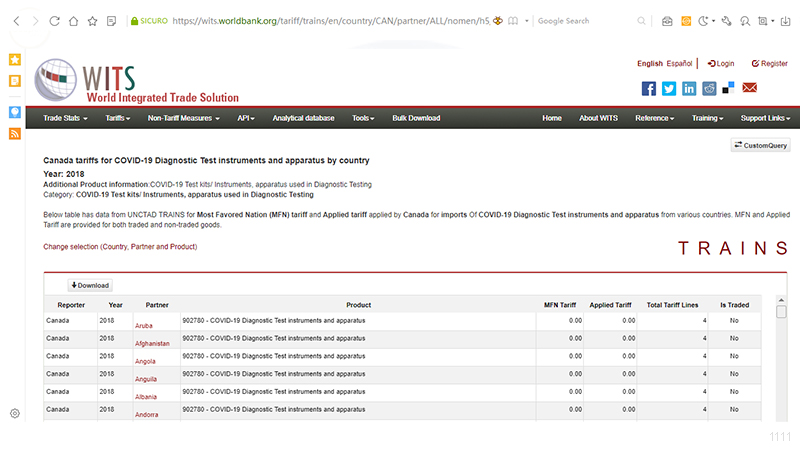The height and width of the screenshot is (451, 800).
Task: Click the CustomQuery button
Action: point(761,146)
